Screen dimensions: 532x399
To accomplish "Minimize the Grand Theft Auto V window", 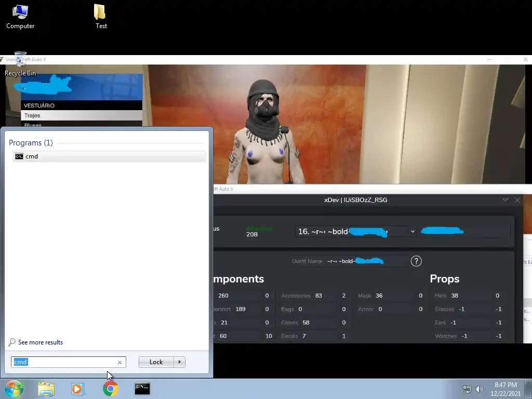I will 489,59.
